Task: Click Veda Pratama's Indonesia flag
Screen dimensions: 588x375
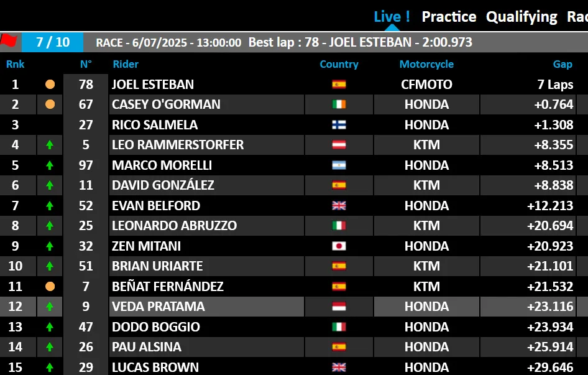Action: click(339, 307)
